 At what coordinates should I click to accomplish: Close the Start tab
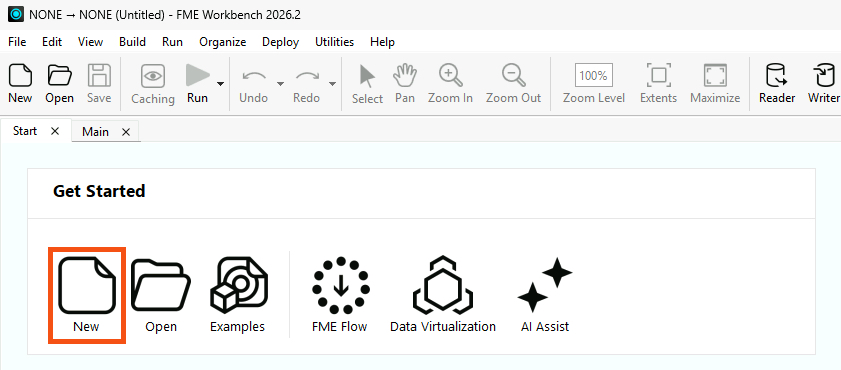click(x=55, y=131)
